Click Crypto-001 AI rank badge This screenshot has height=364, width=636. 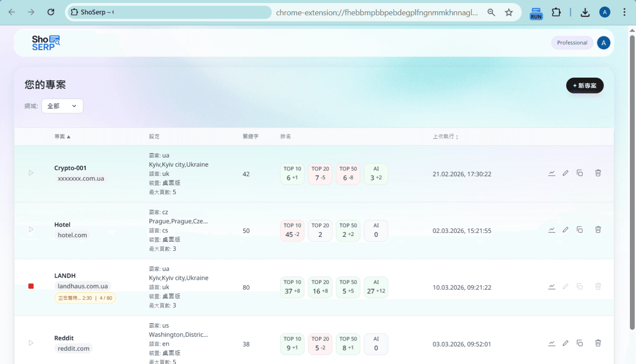coord(376,174)
